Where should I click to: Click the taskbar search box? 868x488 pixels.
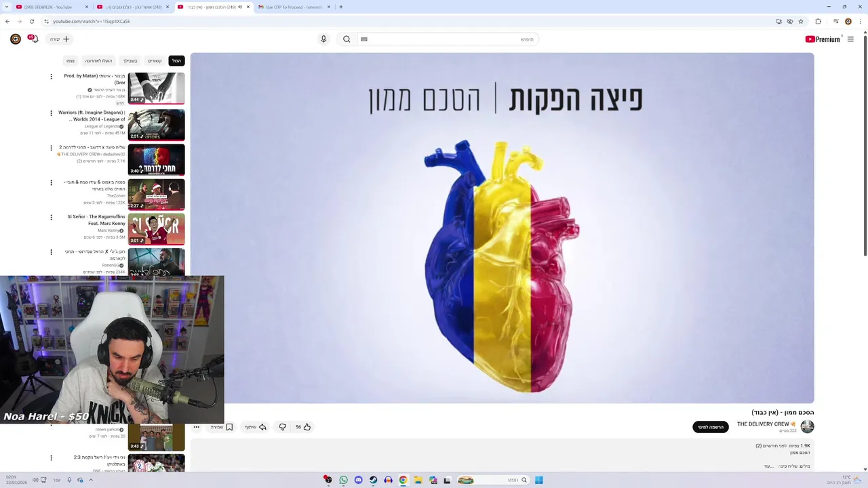pyautogui.click(x=493, y=480)
